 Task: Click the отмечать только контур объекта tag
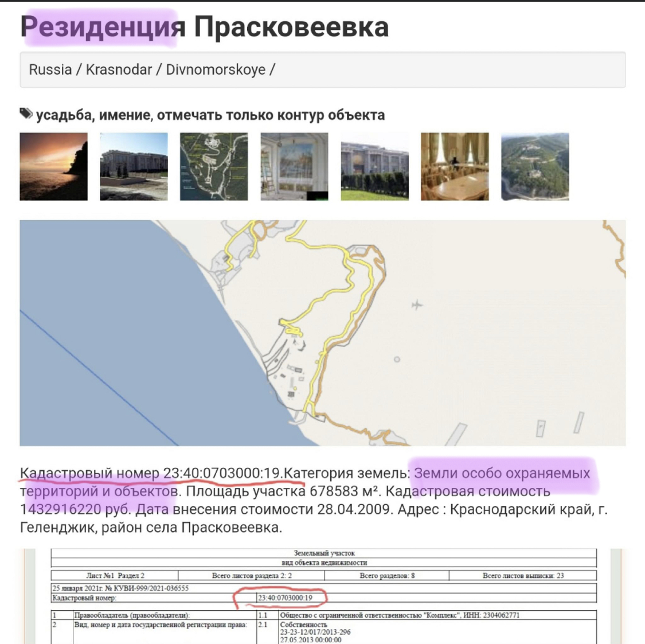point(271,115)
